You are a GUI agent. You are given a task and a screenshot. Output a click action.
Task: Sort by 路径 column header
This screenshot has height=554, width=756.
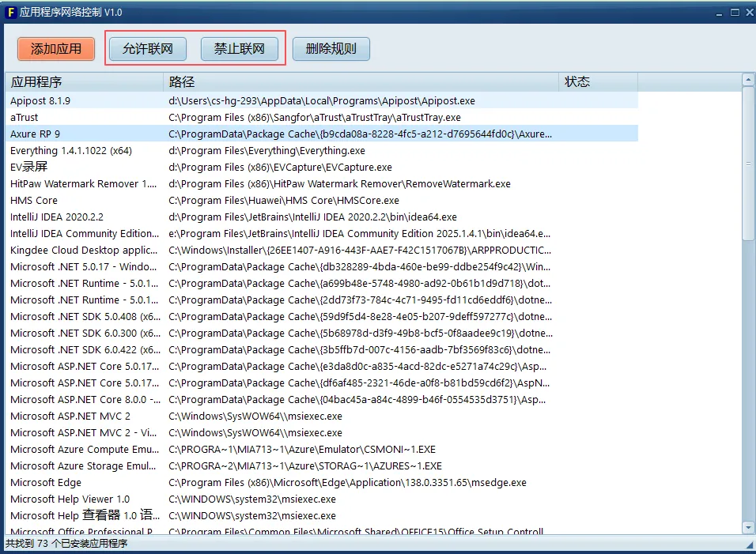point(361,82)
